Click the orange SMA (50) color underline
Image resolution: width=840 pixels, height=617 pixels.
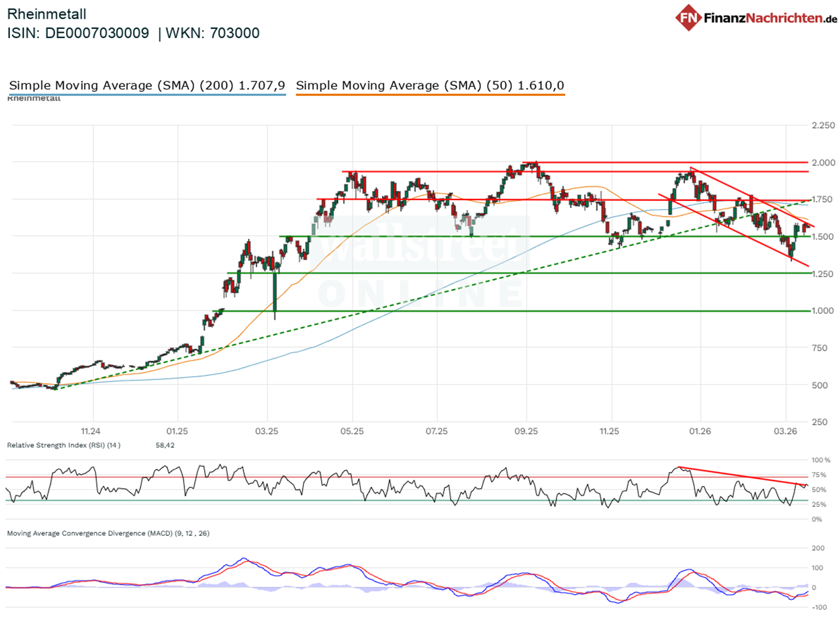[431, 95]
